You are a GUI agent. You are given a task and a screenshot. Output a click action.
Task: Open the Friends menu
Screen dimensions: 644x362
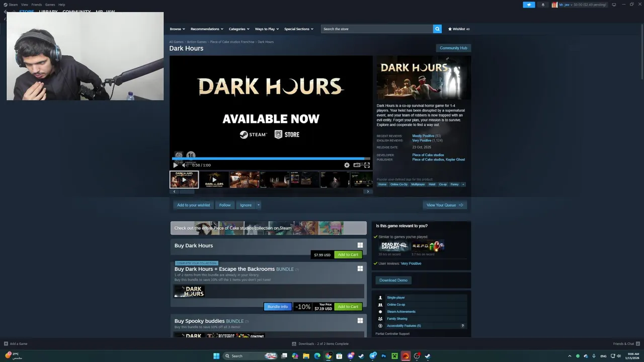(x=37, y=5)
